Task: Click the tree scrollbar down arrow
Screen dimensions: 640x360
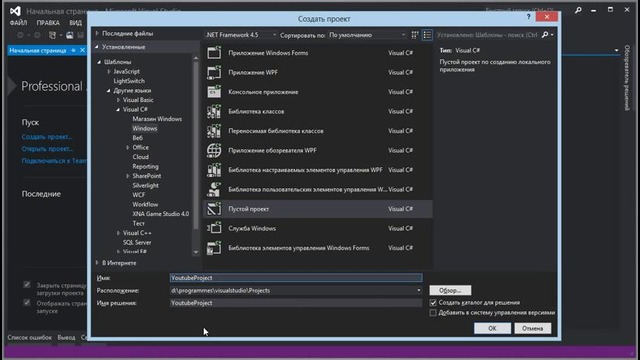Action: pos(196,252)
